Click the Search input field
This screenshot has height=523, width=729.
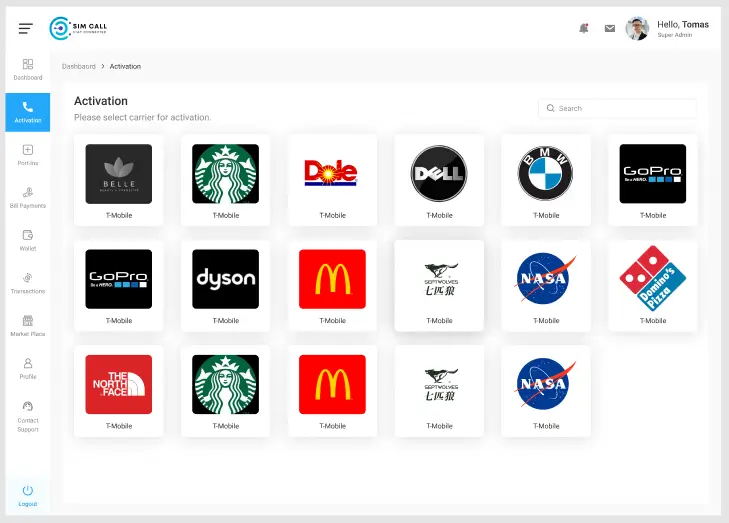click(x=618, y=108)
